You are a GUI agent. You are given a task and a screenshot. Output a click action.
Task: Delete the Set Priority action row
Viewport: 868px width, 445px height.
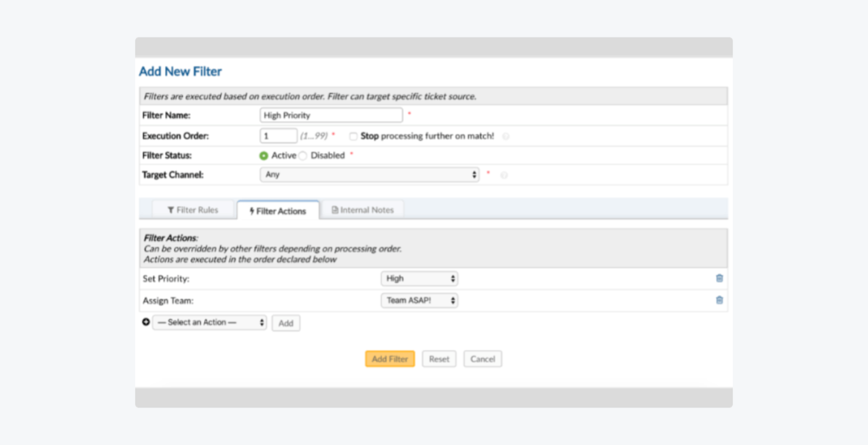tap(719, 279)
